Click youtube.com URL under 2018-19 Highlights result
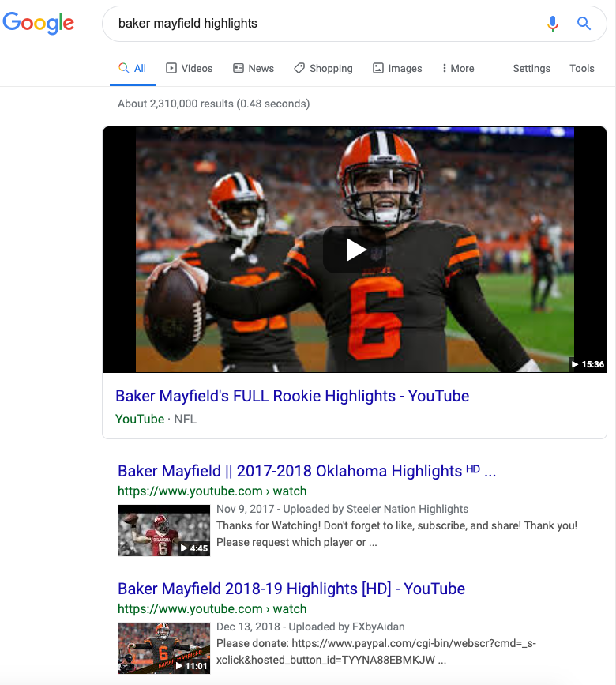Image resolution: width=616 pixels, height=685 pixels. coord(212,608)
